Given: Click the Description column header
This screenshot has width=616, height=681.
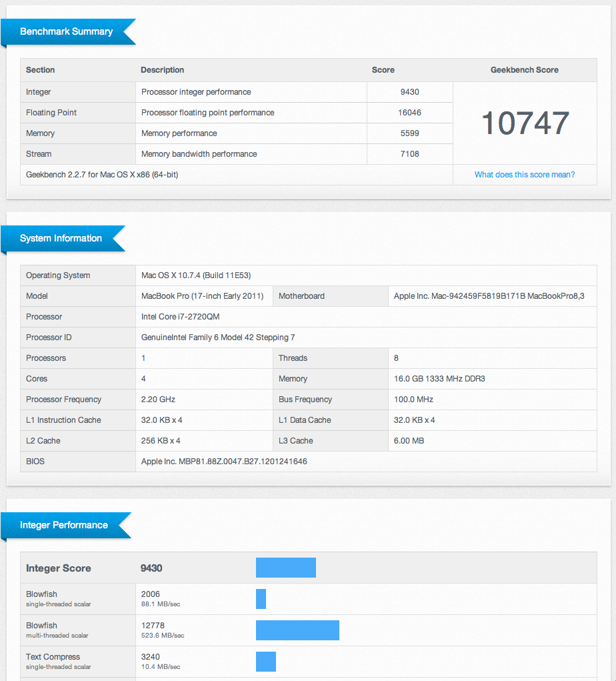Looking at the screenshot, I should click(x=163, y=70).
